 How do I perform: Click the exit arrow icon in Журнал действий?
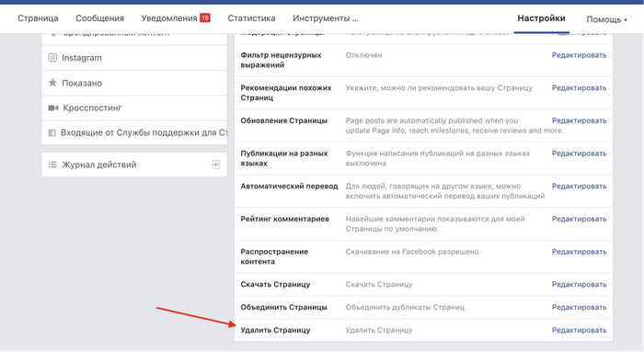tap(215, 165)
